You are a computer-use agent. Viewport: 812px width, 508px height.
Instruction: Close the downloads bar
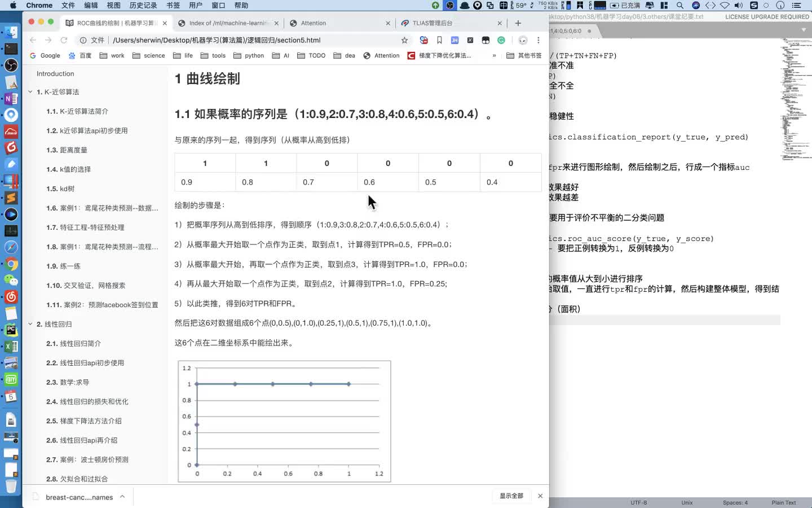(540, 496)
